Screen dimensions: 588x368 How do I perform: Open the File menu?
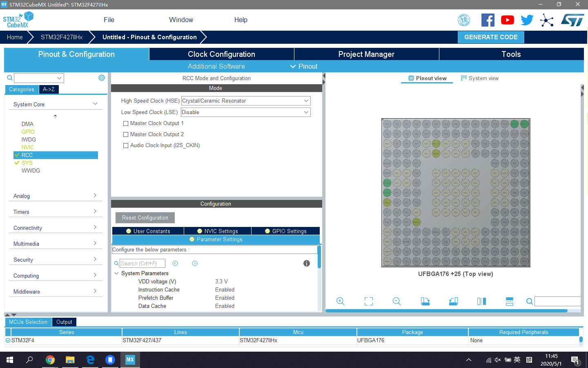click(x=109, y=20)
